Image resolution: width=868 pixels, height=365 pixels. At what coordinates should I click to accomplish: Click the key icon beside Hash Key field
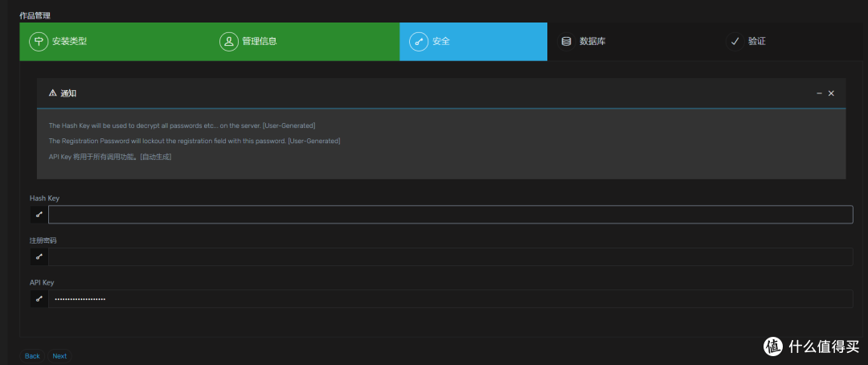click(39, 215)
